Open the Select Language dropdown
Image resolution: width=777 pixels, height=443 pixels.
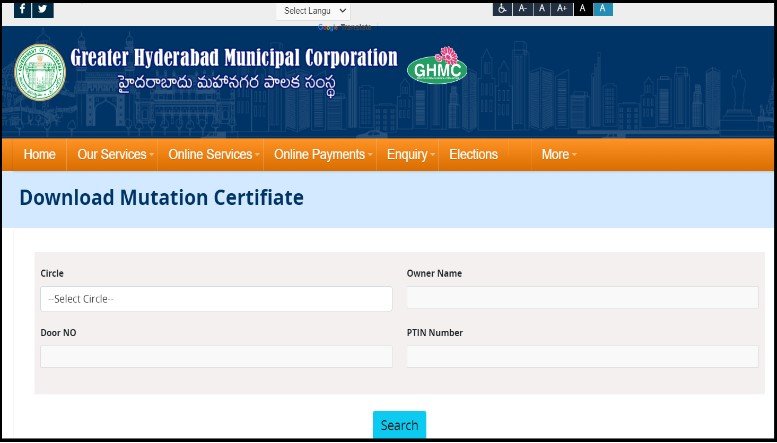(x=313, y=11)
